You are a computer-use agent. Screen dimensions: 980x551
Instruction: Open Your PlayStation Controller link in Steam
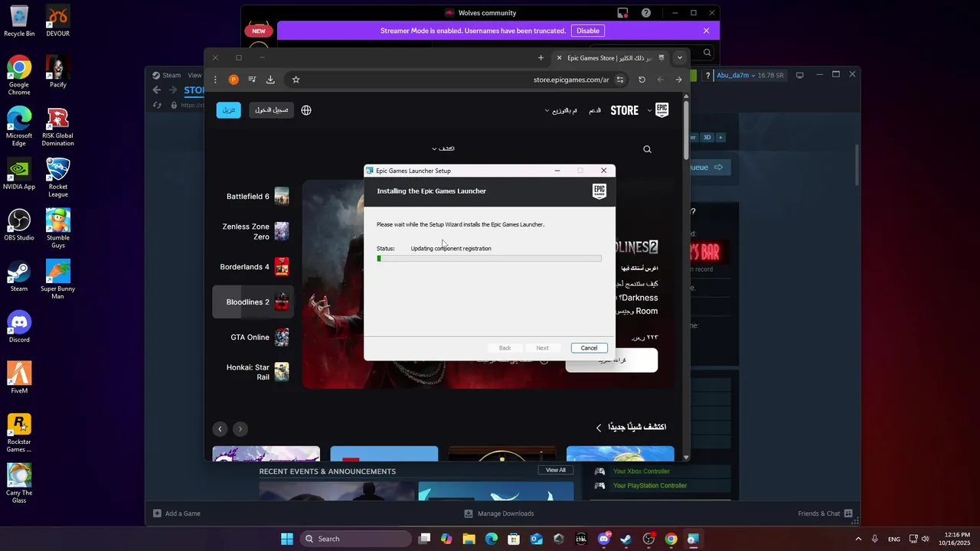click(x=650, y=486)
